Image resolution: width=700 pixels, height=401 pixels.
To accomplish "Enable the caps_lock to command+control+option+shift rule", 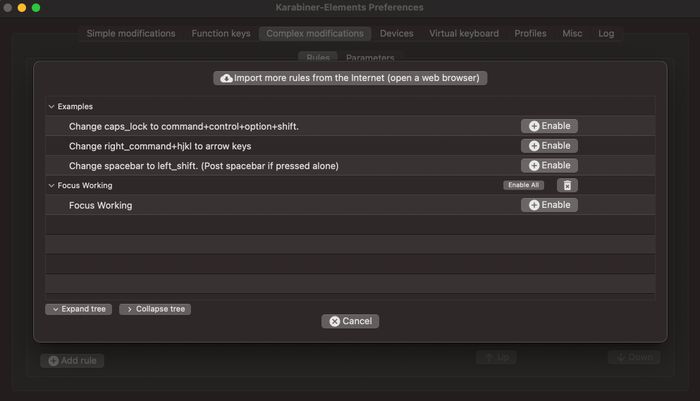I will [x=549, y=126].
